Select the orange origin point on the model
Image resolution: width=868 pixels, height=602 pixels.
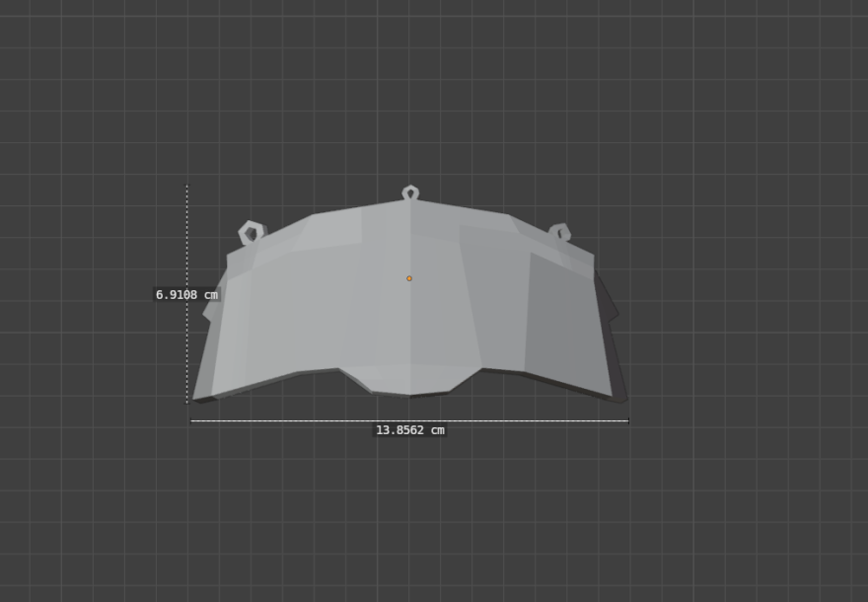(x=409, y=278)
